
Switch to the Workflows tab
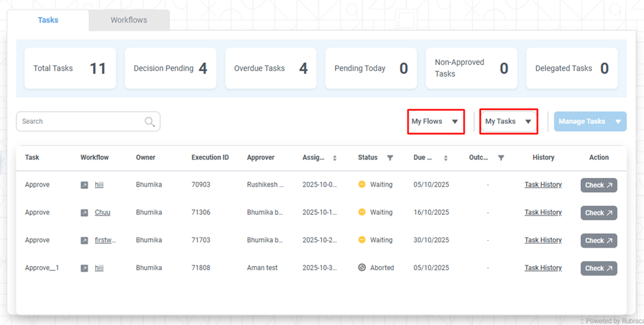[129, 21]
